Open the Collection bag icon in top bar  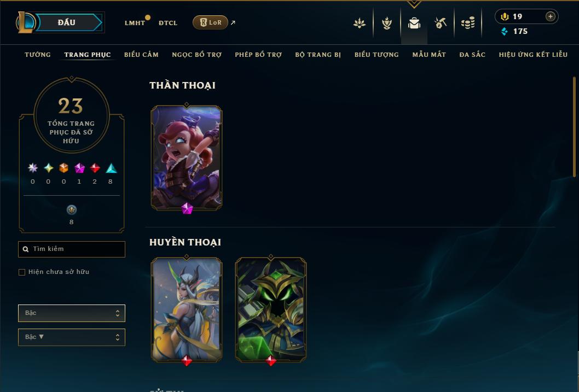[414, 23]
